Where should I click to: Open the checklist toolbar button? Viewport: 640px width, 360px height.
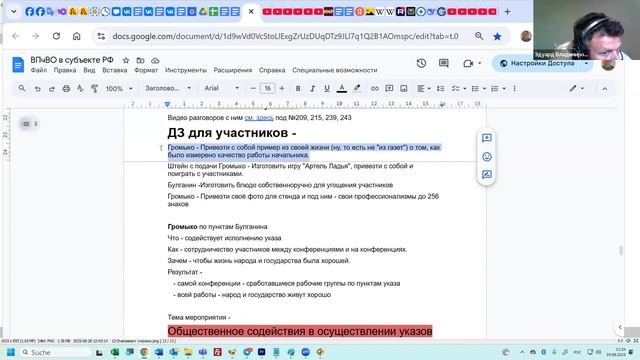456,89
